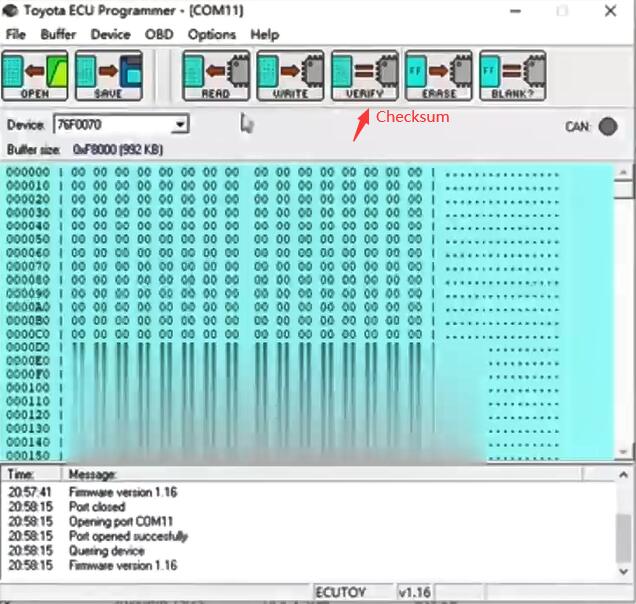Click the OPEN file toolbar icon
The width and height of the screenshot is (636, 604).
point(35,75)
